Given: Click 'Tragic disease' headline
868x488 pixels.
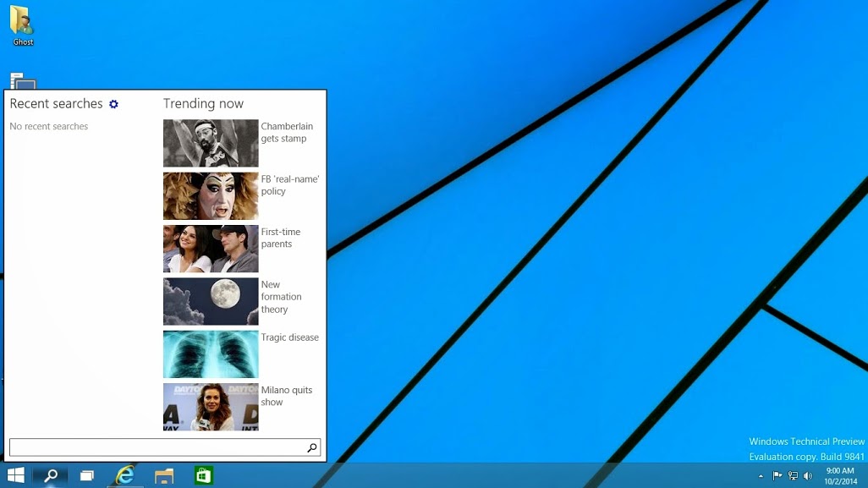Looking at the screenshot, I should click(x=289, y=337).
